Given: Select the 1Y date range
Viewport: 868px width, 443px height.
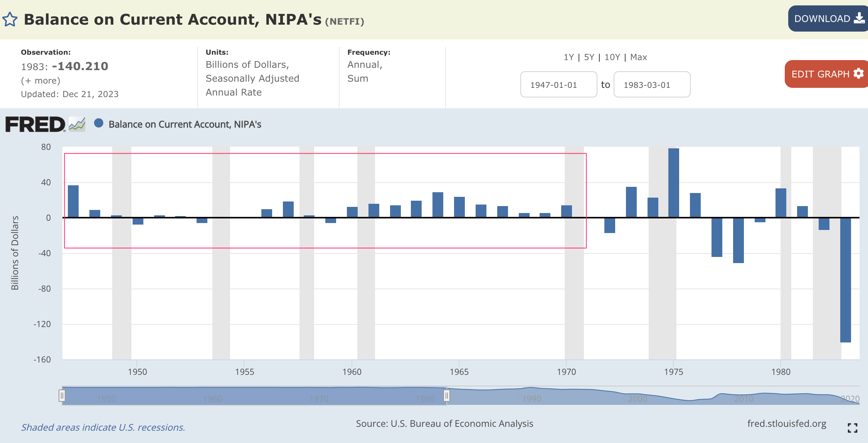Looking at the screenshot, I should [x=569, y=57].
